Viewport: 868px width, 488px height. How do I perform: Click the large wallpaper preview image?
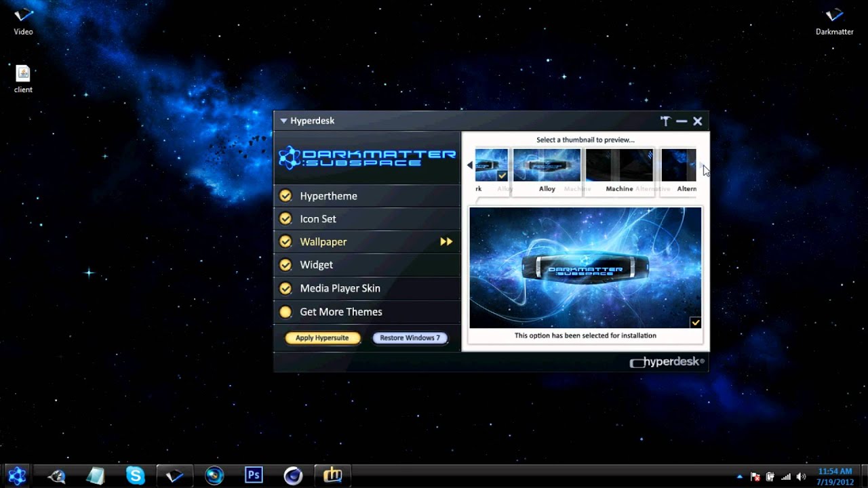pos(585,268)
